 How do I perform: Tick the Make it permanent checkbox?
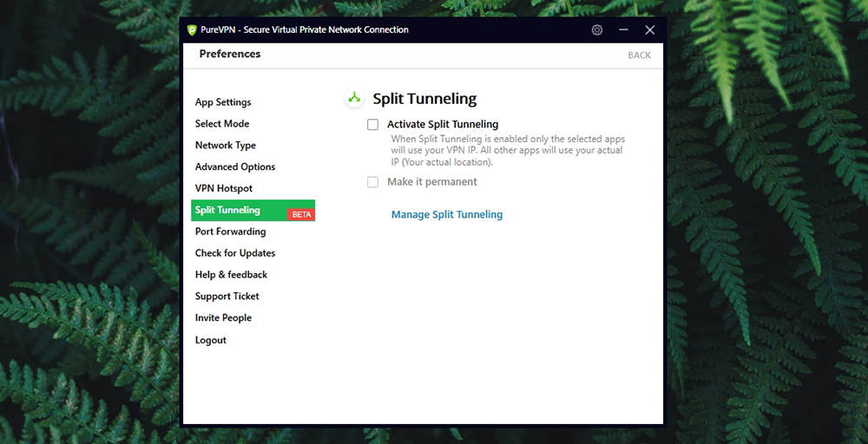pos(373,182)
